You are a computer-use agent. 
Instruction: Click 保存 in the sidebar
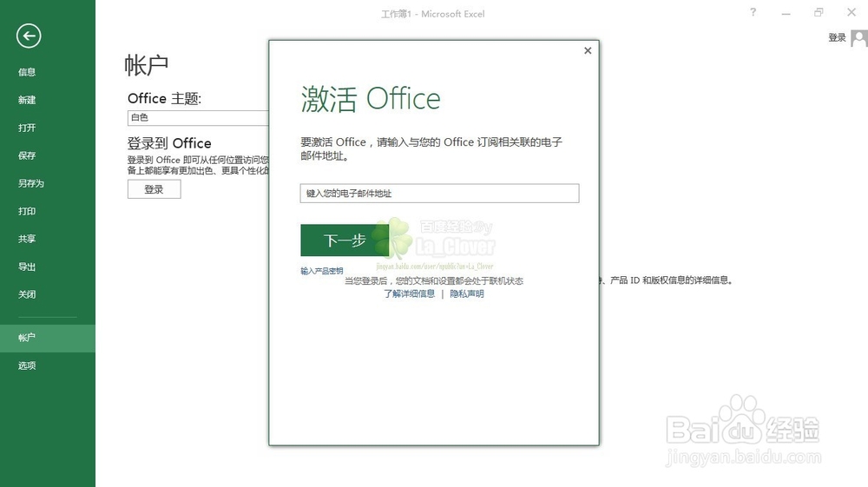(27, 155)
